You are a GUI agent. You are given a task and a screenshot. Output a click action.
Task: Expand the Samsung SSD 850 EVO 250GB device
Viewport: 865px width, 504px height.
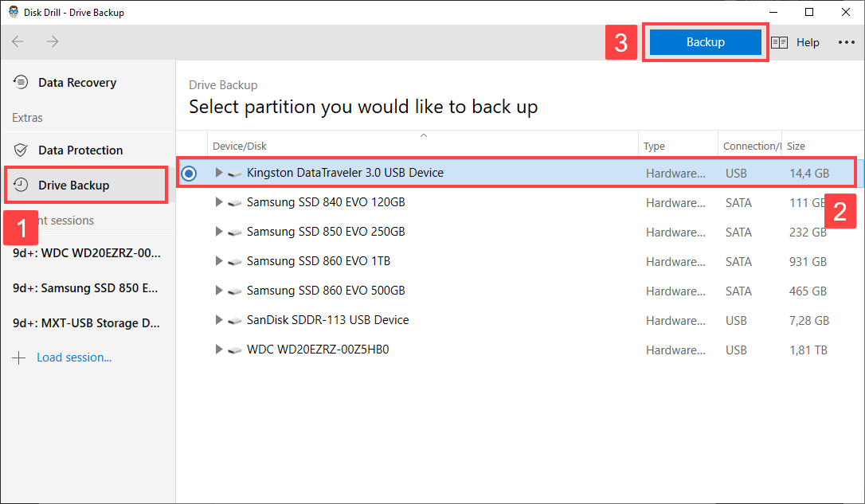(218, 232)
